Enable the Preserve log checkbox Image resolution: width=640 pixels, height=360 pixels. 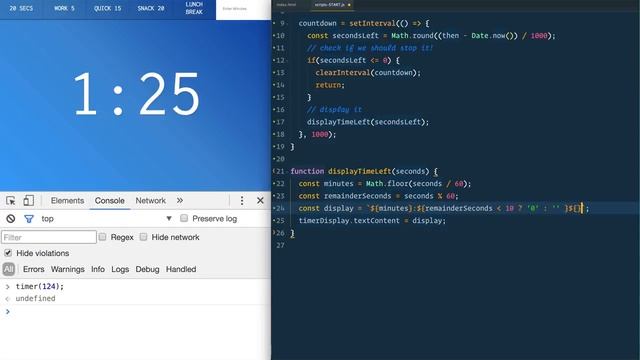(x=184, y=218)
